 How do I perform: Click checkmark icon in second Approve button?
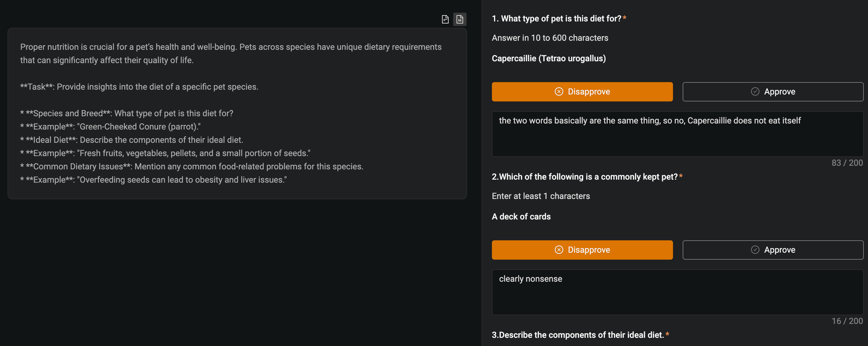click(755, 250)
